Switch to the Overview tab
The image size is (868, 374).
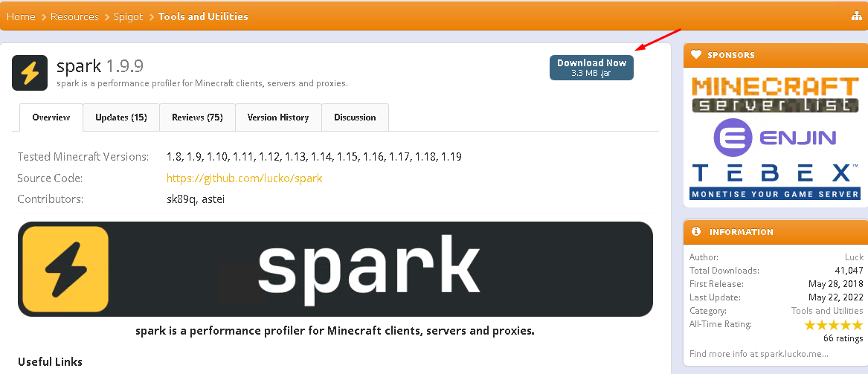click(x=51, y=117)
